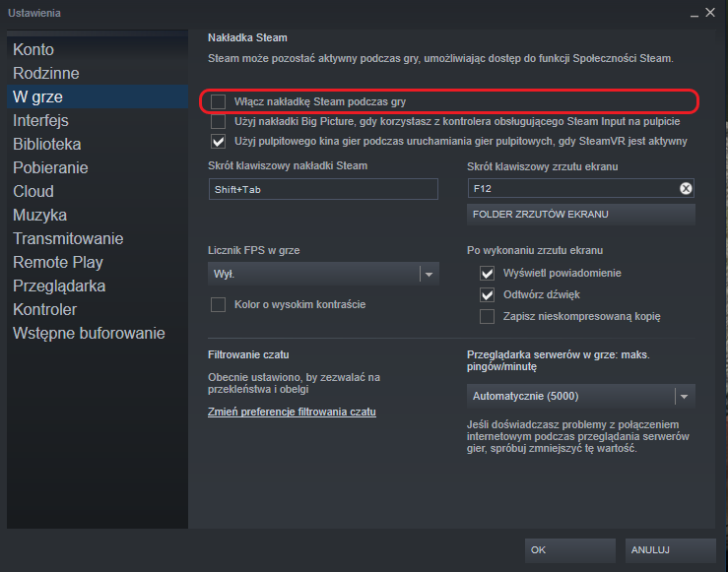Image resolution: width=728 pixels, height=572 pixels.
Task: Minimize the Ustawienia window
Action: [x=695, y=14]
